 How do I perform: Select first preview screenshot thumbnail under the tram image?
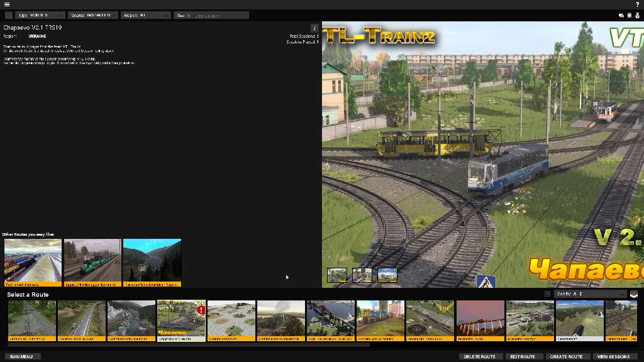pyautogui.click(x=337, y=275)
